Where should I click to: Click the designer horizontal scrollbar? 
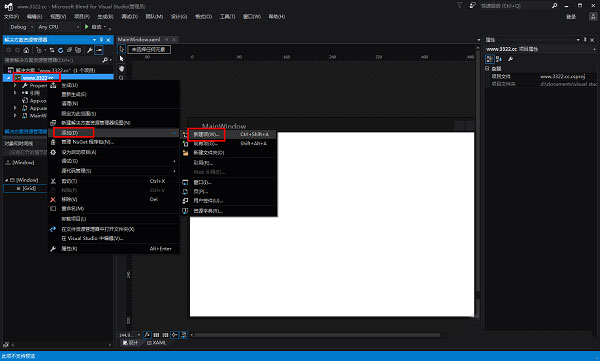tap(318, 335)
